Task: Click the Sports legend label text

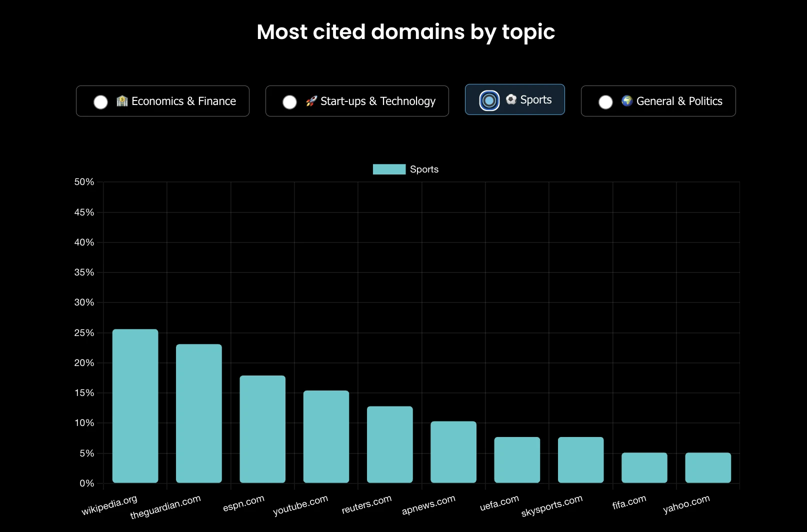Action: point(424,169)
